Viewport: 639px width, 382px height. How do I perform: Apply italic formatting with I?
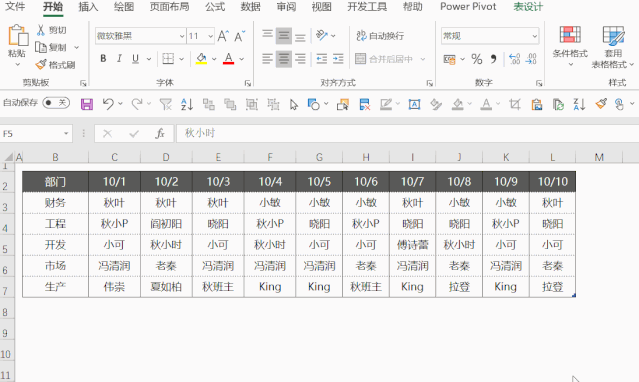[119, 59]
